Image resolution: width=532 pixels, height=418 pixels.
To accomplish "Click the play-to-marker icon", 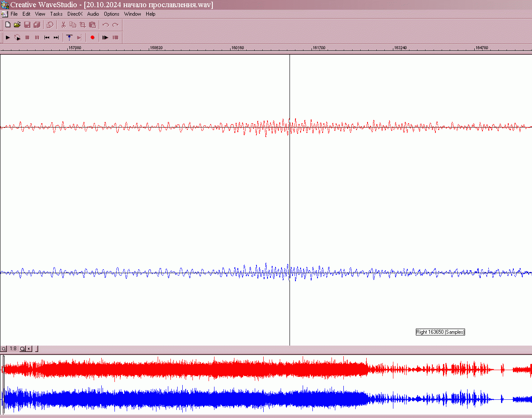I will pos(79,38).
